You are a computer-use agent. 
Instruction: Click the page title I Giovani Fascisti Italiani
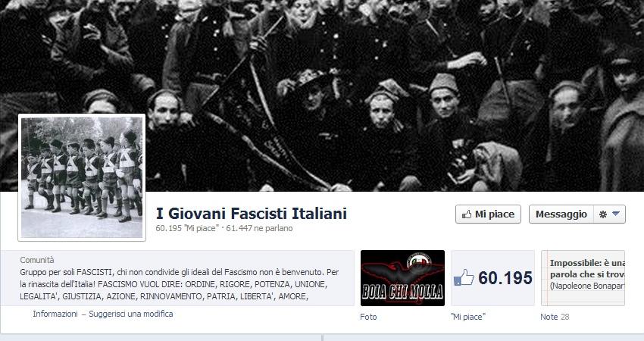pyautogui.click(x=252, y=214)
